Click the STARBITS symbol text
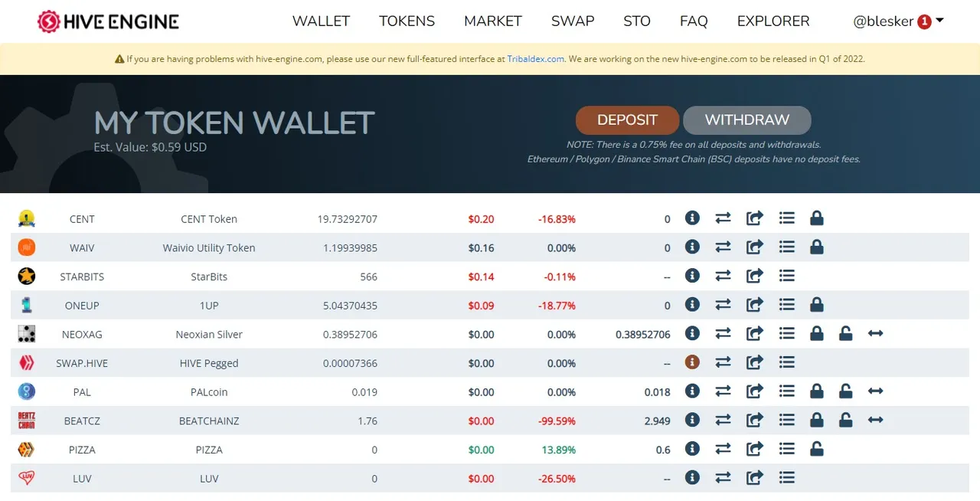The width and height of the screenshot is (980, 501). click(82, 277)
